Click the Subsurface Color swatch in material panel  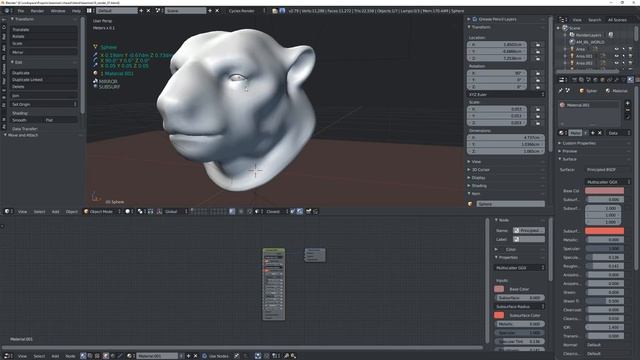[604, 231]
